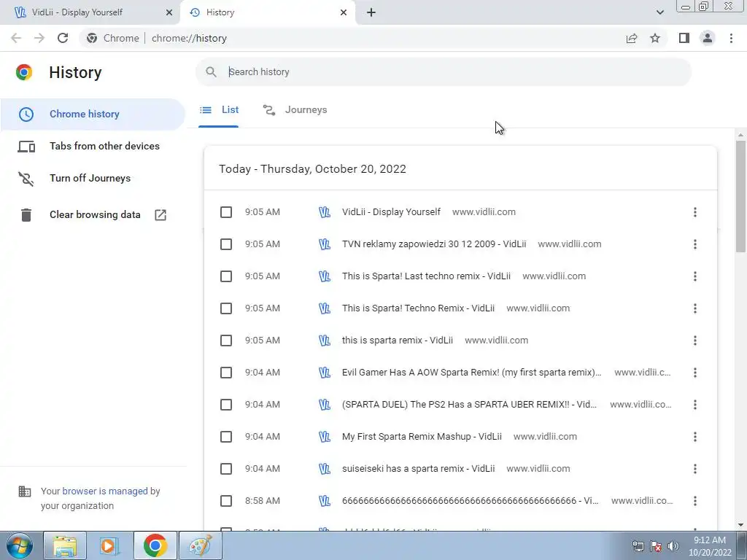Click the browser forward arrow
Screen dimensions: 747x560
pos(39,38)
